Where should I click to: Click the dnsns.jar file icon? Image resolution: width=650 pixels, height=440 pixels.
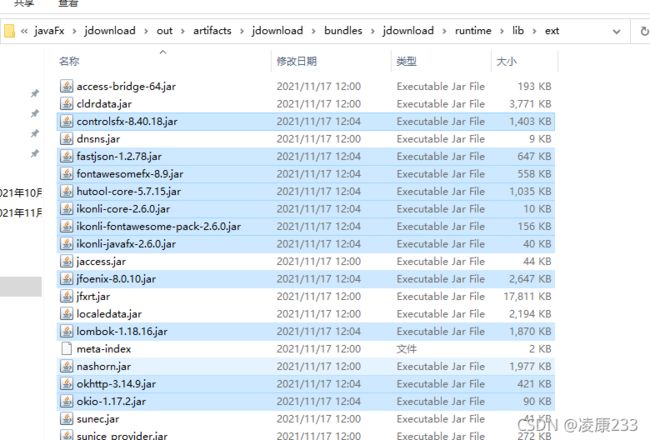point(66,139)
